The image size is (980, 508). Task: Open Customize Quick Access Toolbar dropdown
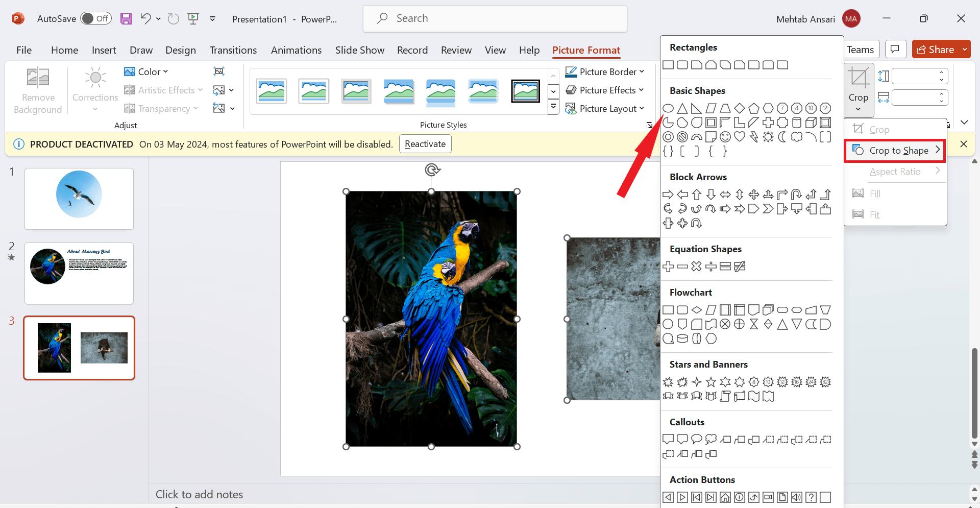click(212, 19)
